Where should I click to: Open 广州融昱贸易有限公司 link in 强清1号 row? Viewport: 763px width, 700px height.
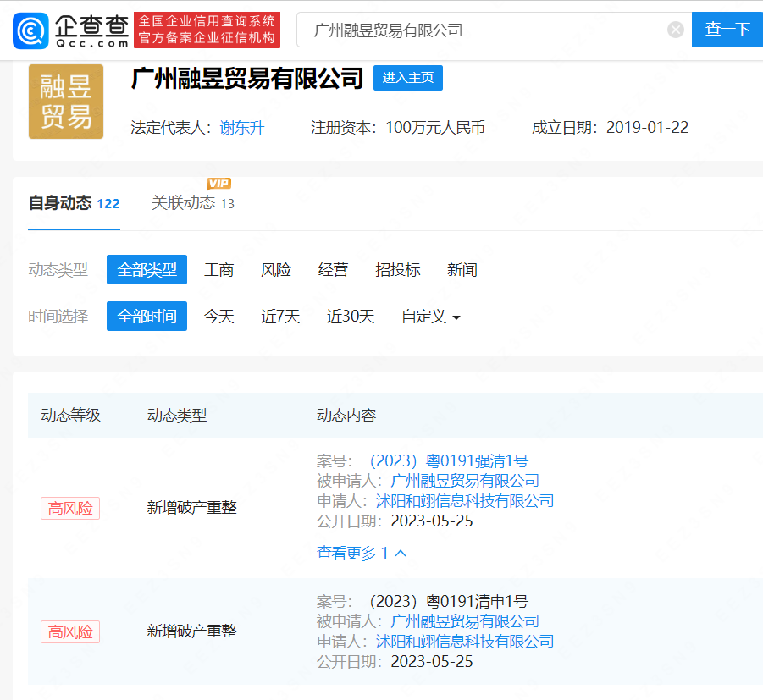465,481
